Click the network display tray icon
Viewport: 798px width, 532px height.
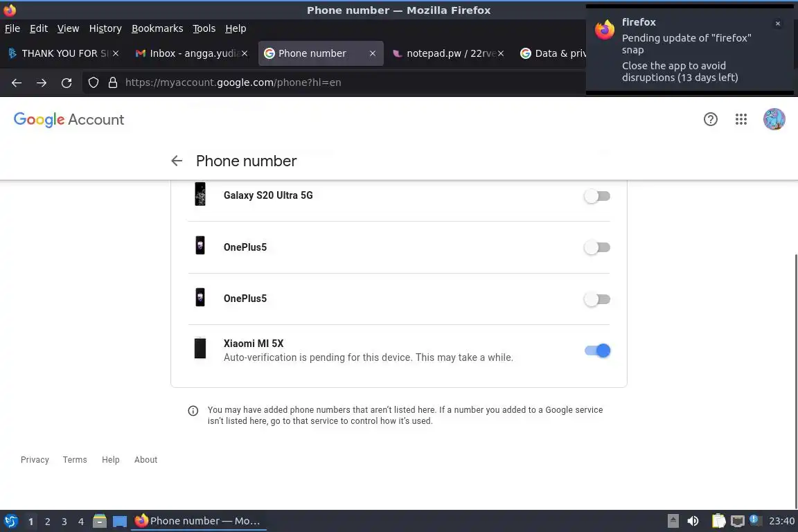[x=737, y=521]
